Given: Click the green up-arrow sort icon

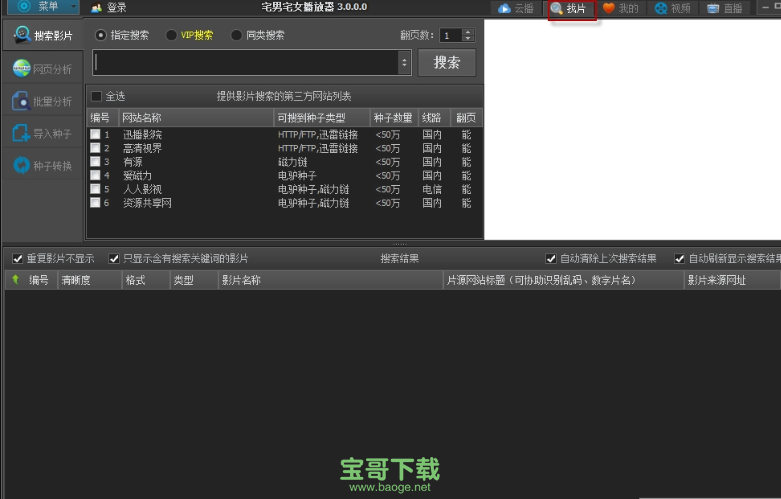Looking at the screenshot, I should click(15, 280).
